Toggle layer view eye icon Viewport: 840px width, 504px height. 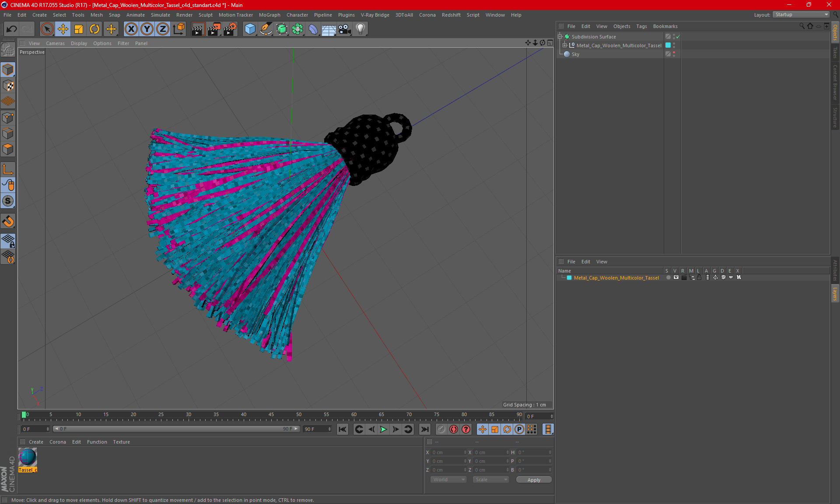click(x=676, y=277)
